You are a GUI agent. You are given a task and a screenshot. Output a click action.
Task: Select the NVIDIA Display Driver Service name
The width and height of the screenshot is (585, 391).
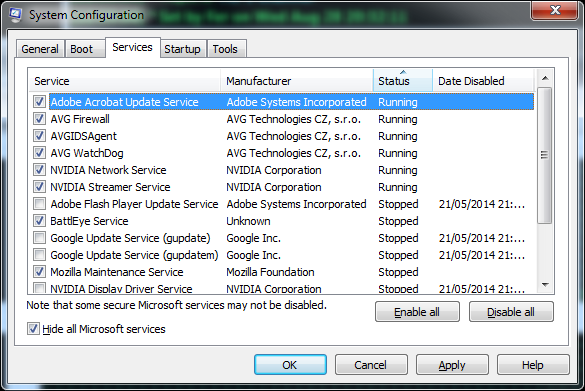click(121, 288)
